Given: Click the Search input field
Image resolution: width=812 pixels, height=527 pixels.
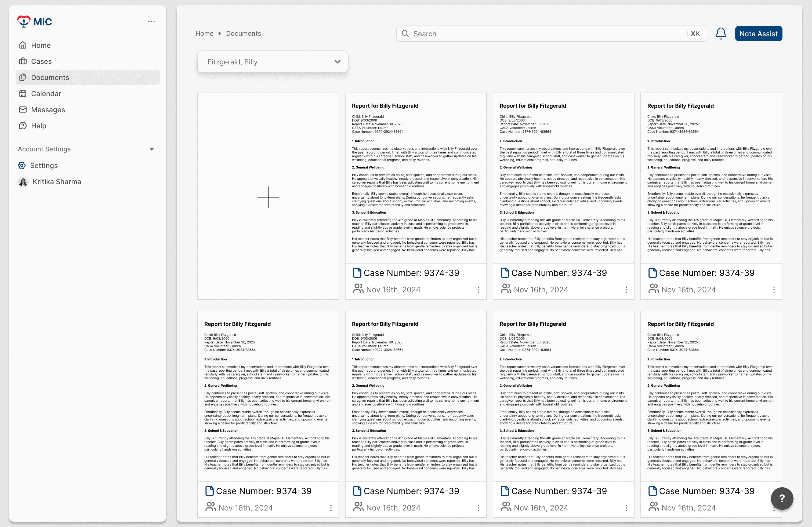Looking at the screenshot, I should [x=546, y=33].
